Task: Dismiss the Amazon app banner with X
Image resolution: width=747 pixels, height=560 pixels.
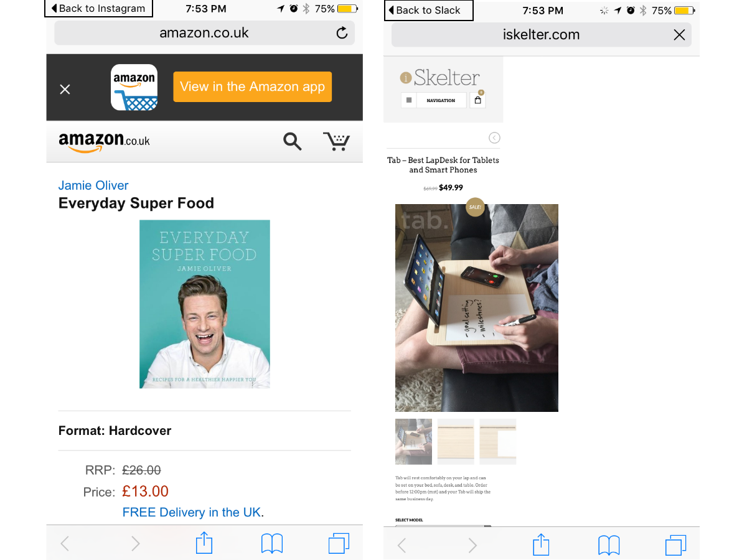Action: pyautogui.click(x=65, y=89)
